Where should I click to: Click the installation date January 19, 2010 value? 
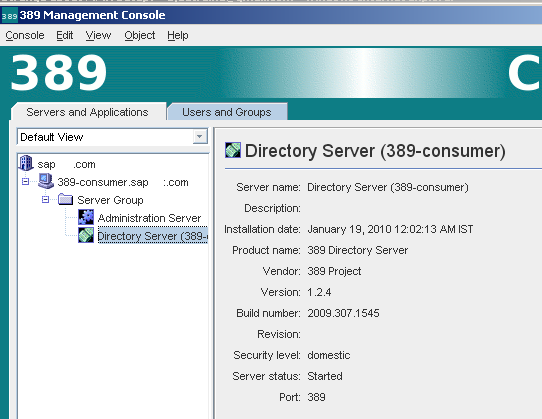[x=390, y=229]
